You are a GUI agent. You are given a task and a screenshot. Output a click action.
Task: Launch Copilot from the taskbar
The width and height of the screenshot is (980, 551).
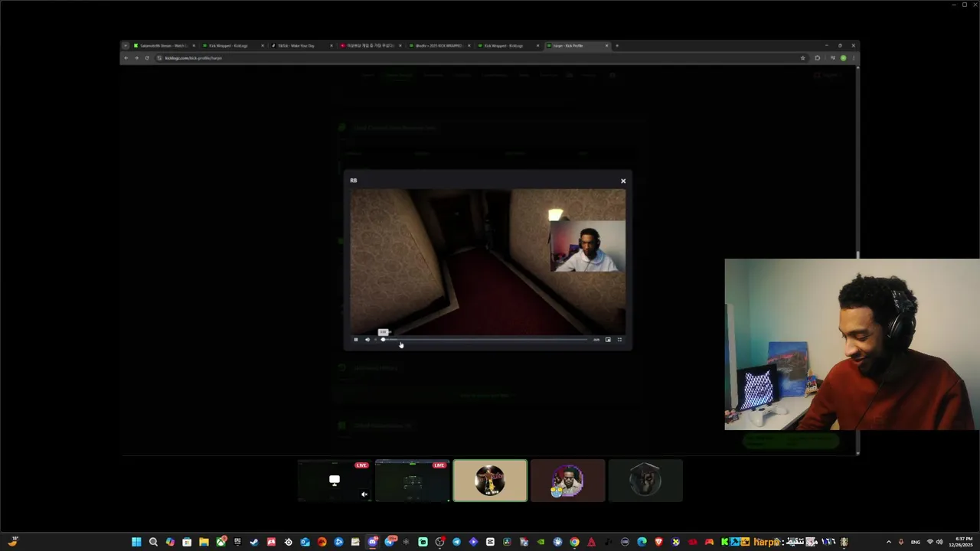tap(170, 542)
